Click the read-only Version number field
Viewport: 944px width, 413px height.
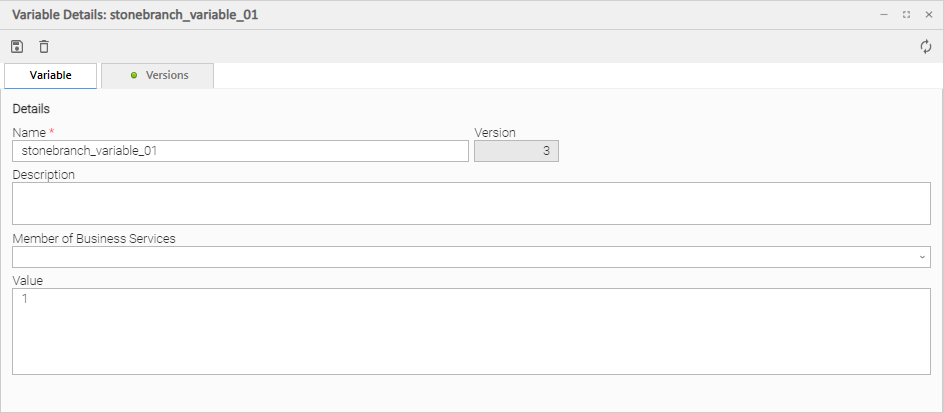click(x=516, y=151)
